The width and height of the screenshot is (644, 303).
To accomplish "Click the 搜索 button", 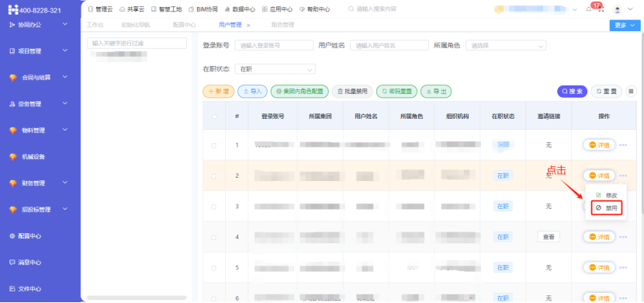I will [x=572, y=91].
